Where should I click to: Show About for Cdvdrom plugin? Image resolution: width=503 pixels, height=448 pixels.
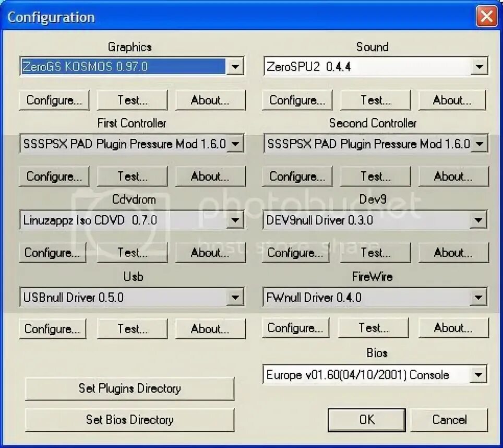click(x=210, y=253)
